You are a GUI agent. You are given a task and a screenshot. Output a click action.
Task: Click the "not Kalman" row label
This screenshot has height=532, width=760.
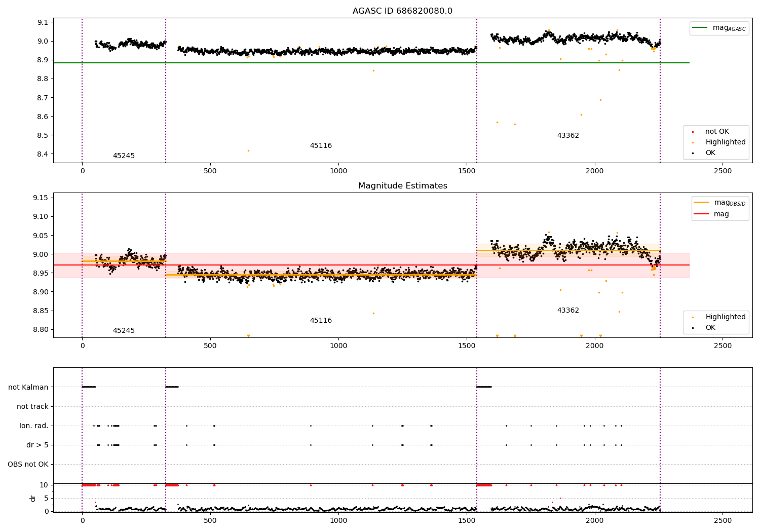tap(28, 388)
